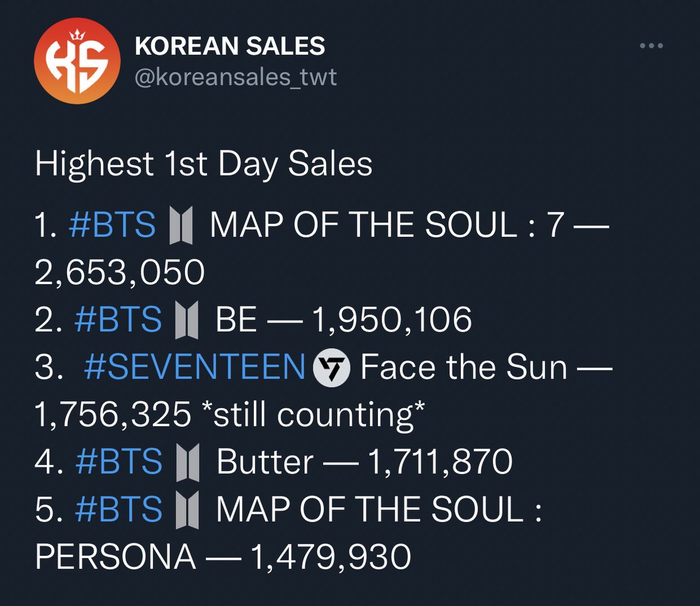
Task: Click #BTS hashtag next to BE
Action: point(118,320)
